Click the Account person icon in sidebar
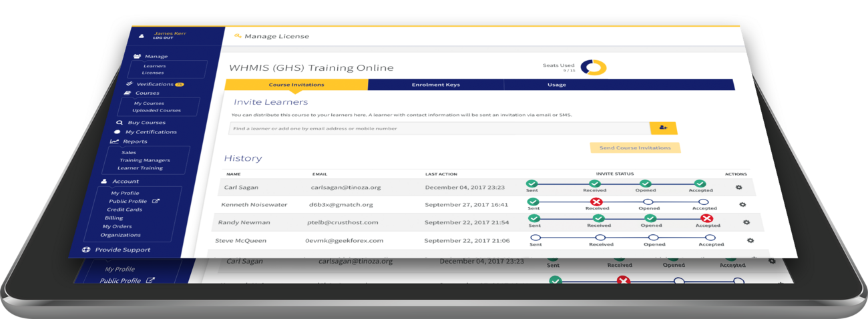Viewport: 868px width, 319px height. tap(103, 181)
